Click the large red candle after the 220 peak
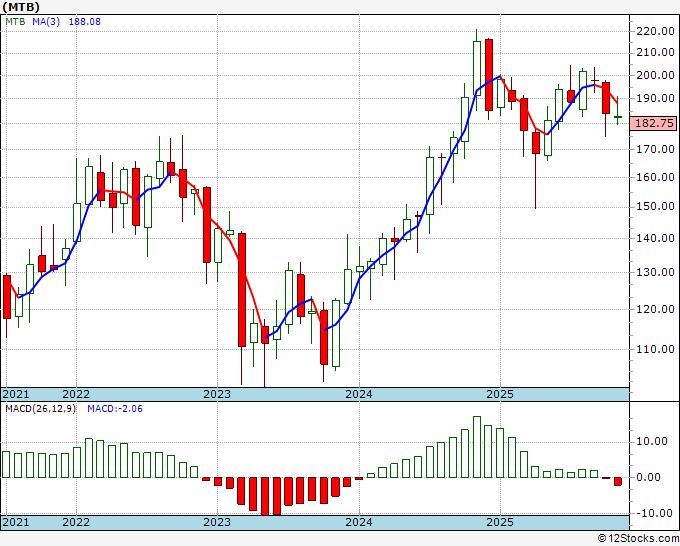Image resolution: width=680 pixels, height=546 pixels. tap(489, 75)
